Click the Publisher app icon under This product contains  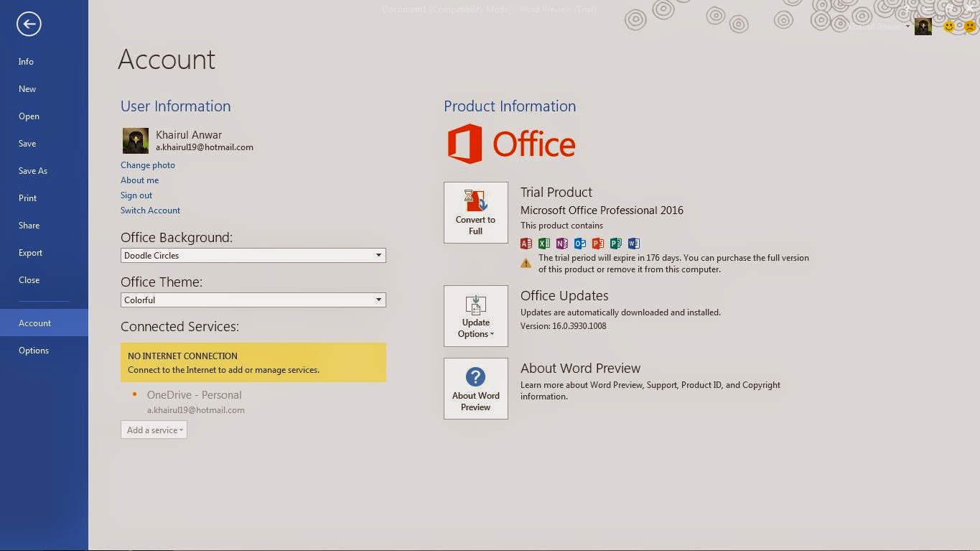tap(616, 244)
